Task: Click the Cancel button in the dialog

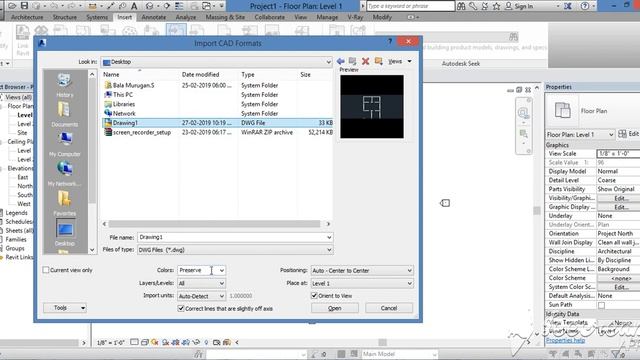Action: 389,308
